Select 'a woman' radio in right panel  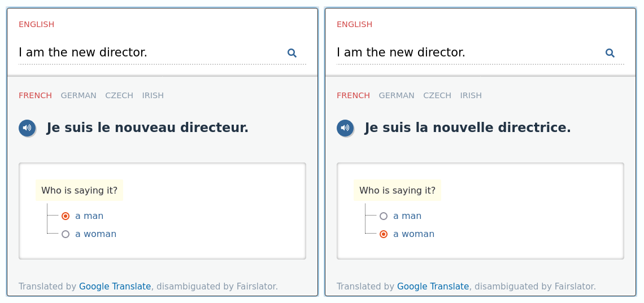coord(384,234)
